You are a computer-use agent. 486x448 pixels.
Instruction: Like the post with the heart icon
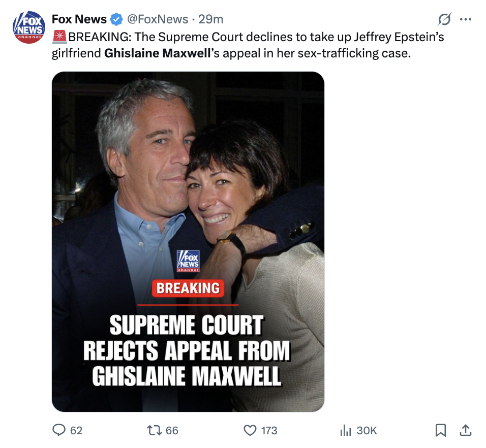(250, 430)
